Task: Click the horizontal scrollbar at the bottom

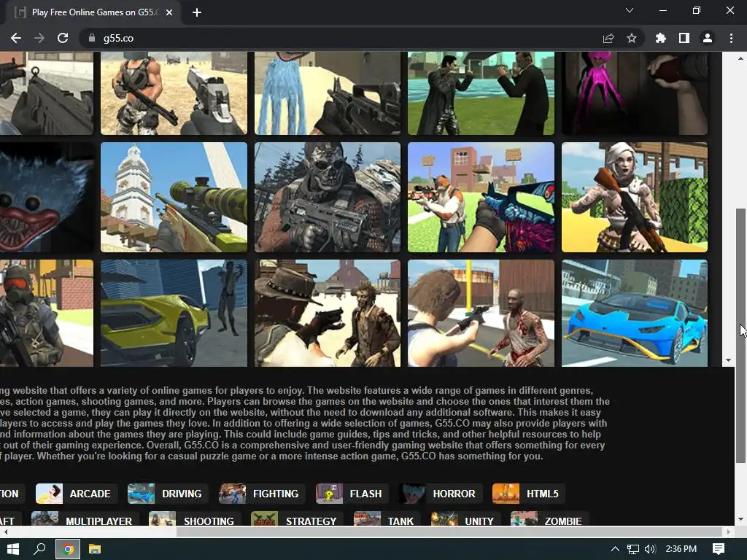Action: click(449, 532)
